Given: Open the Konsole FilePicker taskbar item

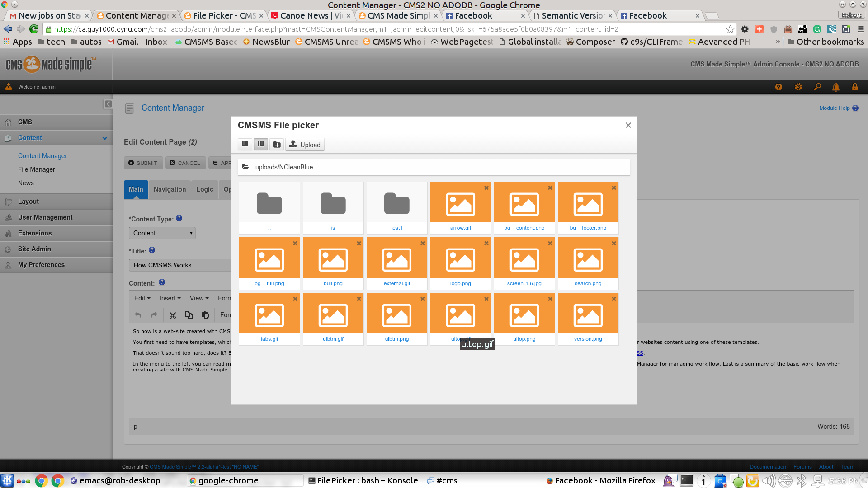Looking at the screenshot, I should point(363,480).
